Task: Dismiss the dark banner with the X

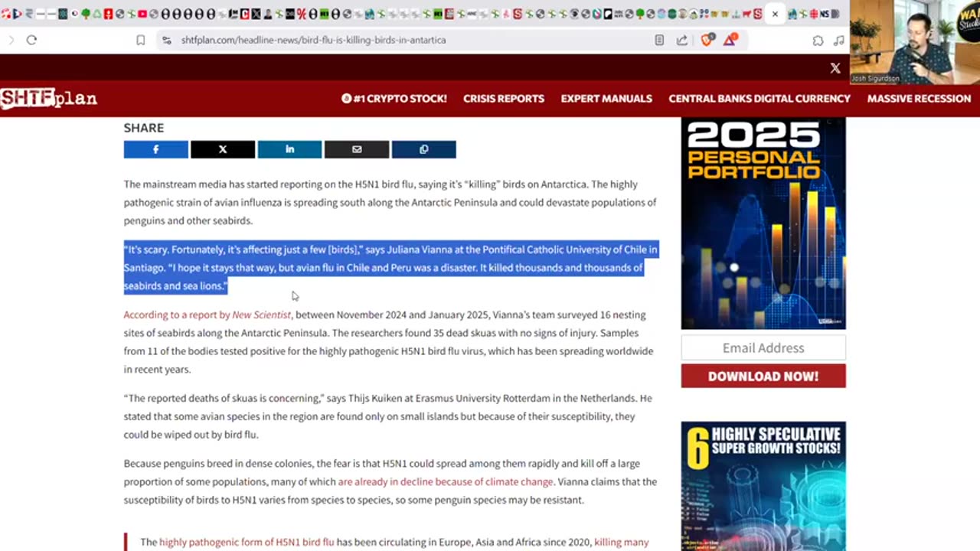Action: (x=835, y=68)
